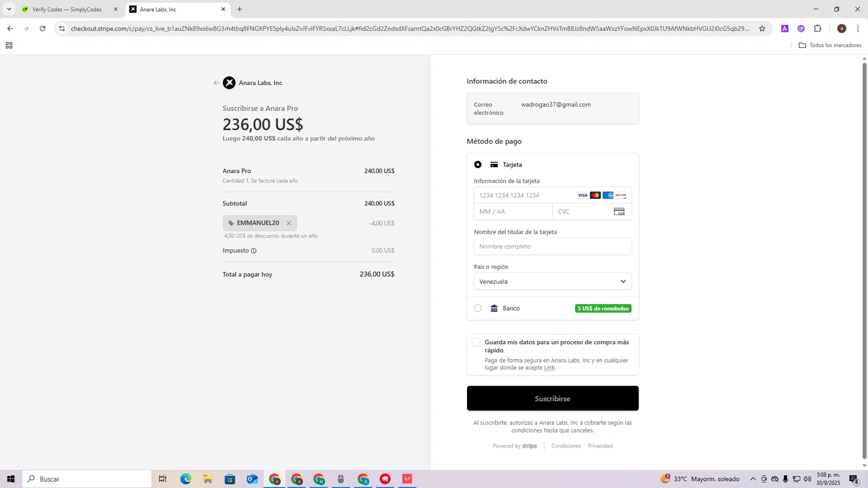The image size is (868, 488).
Task: Open the País o región Venezuela dropdown
Action: click(553, 282)
